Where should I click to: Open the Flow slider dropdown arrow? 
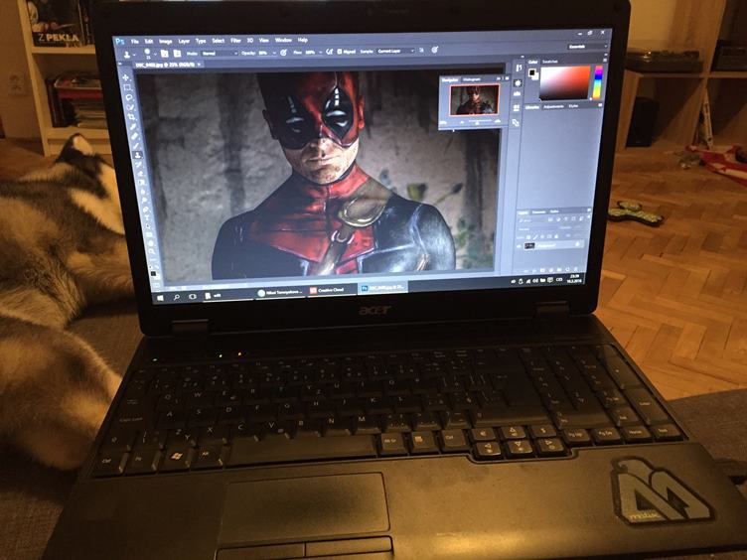[320, 52]
